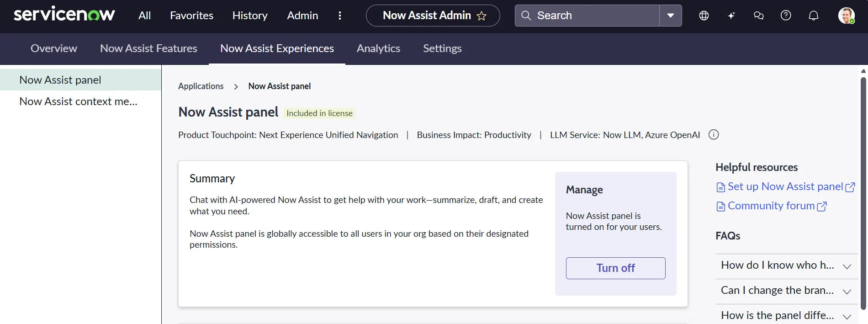Open notifications bell icon
Image resolution: width=868 pixels, height=324 pixels.
[x=814, y=16]
